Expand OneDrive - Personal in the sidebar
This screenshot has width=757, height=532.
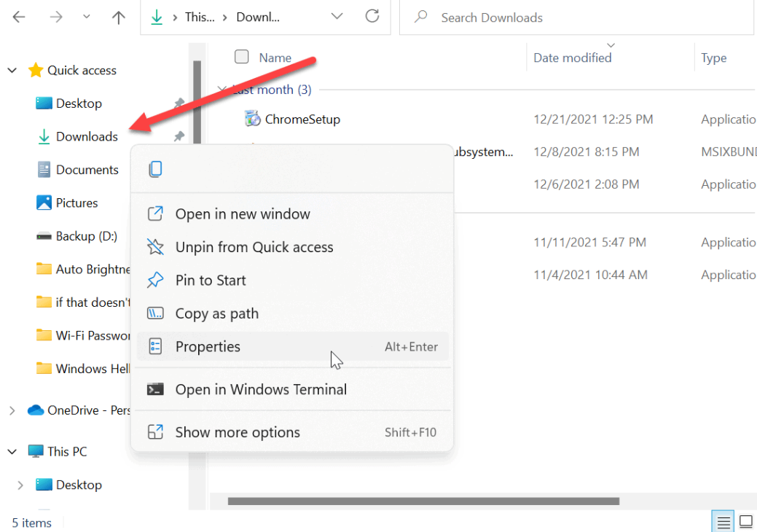click(x=11, y=410)
